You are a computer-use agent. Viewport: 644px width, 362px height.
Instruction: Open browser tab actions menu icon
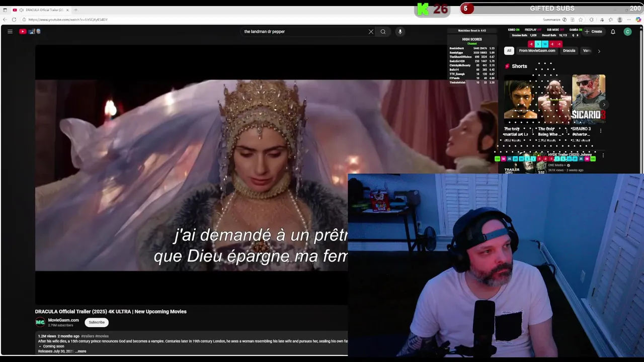(x=5, y=10)
